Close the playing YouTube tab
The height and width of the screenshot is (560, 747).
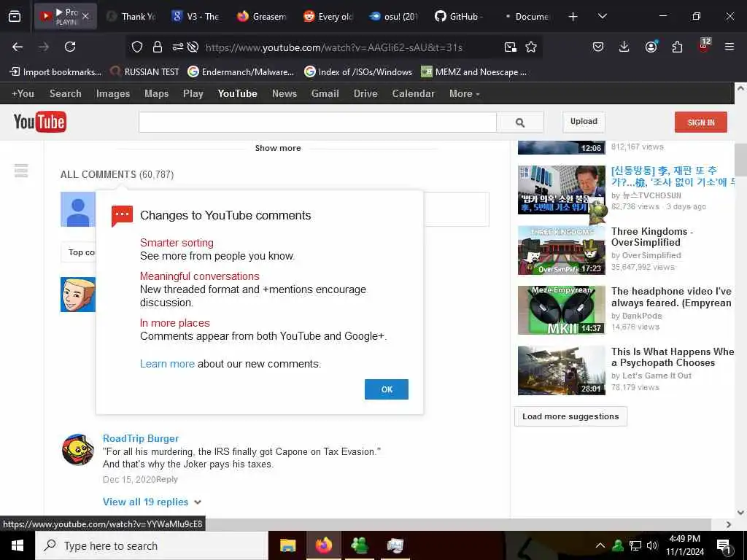[x=85, y=16]
